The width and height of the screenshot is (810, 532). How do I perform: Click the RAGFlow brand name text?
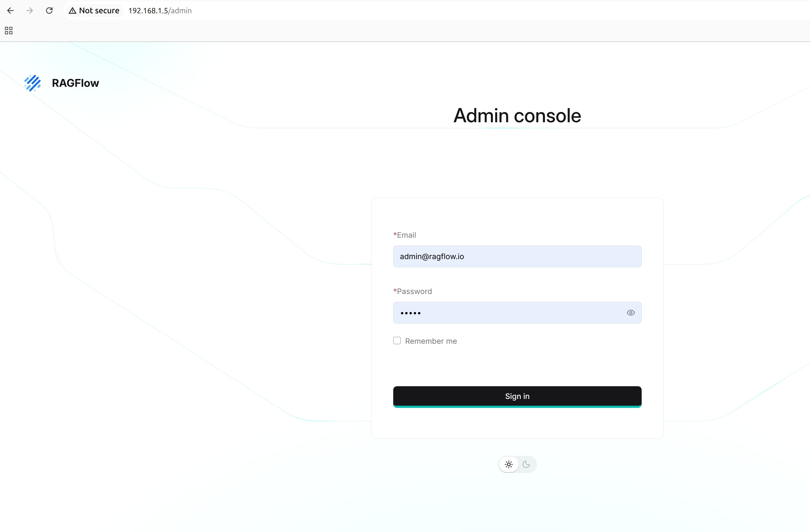pyautogui.click(x=75, y=83)
